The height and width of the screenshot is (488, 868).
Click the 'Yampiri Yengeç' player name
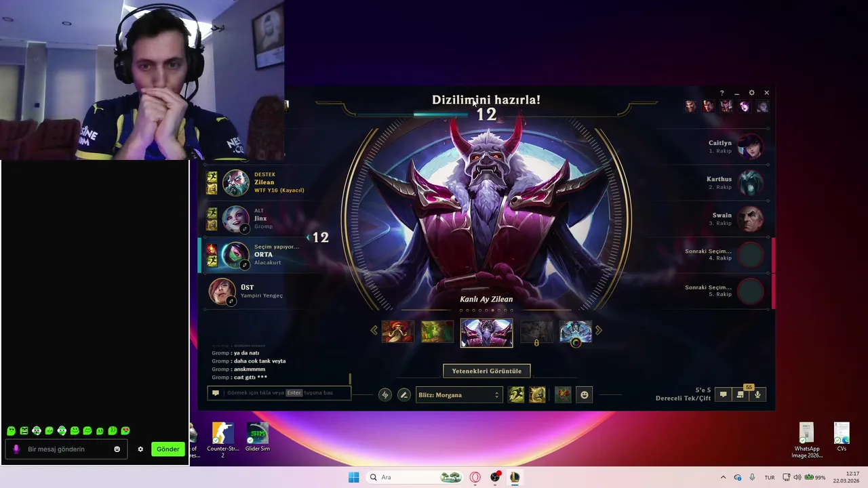[262, 296]
